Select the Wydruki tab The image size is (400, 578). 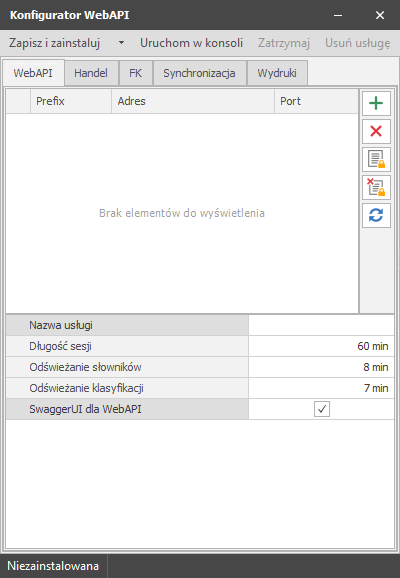(x=277, y=73)
